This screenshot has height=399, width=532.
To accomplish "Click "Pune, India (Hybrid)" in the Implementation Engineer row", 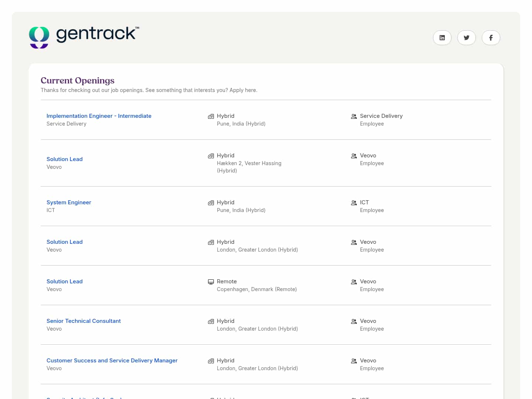I will point(241,124).
